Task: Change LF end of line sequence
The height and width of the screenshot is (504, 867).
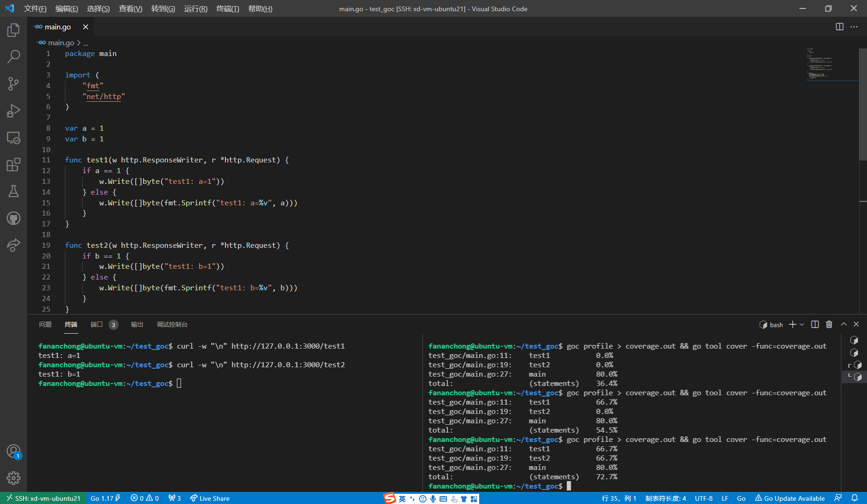Action: [725, 498]
